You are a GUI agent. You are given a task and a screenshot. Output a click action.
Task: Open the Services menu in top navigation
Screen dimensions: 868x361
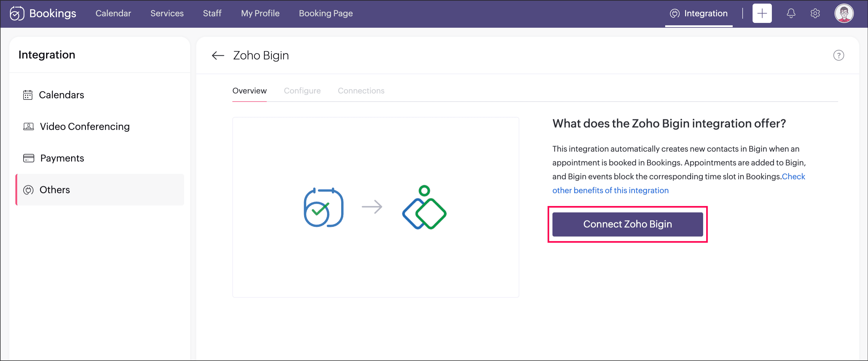167,14
